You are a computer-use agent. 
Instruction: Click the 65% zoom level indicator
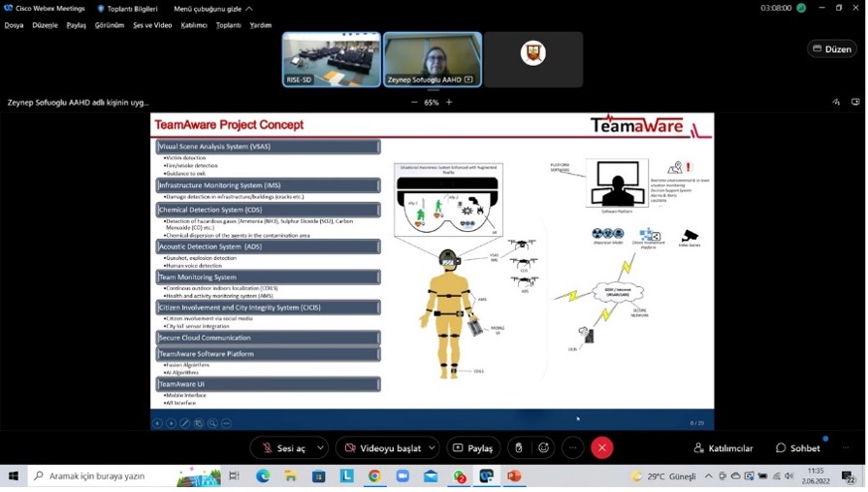point(432,102)
